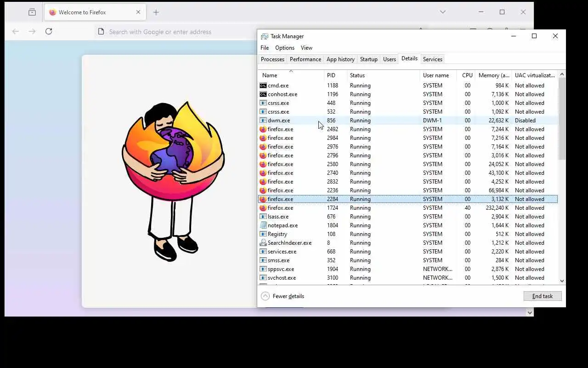Screen dimensions: 588x368
Task: Open Firefox list all tabs chevron
Action: pyautogui.click(x=443, y=12)
